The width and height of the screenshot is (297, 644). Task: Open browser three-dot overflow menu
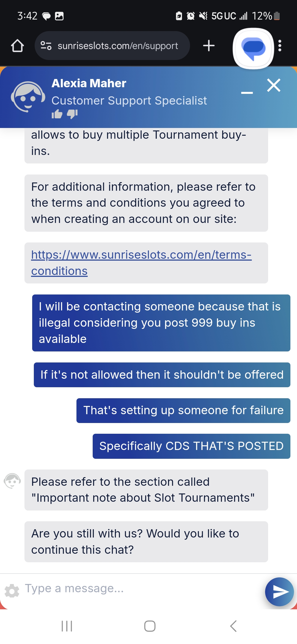(280, 46)
